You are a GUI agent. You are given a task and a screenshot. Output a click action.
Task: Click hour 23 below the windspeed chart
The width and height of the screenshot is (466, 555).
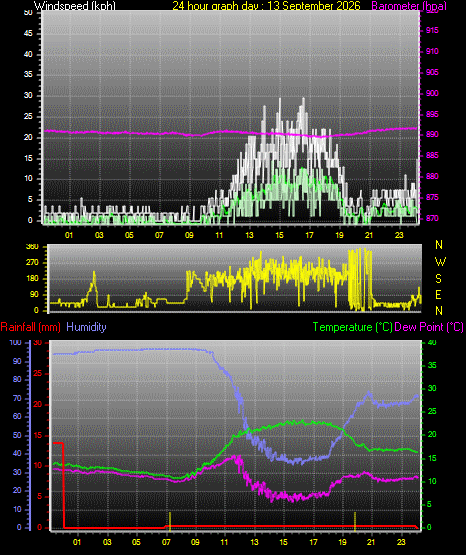(399, 235)
